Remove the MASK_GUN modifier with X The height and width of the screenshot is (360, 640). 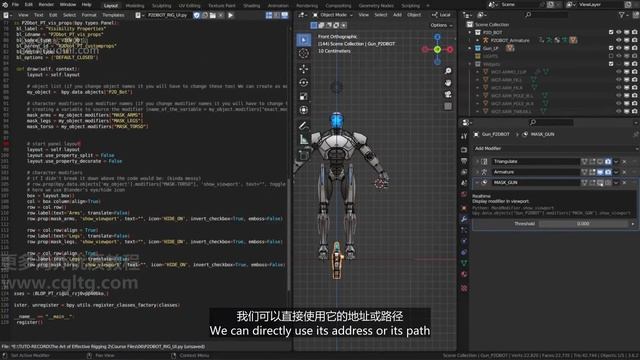(x=624, y=183)
